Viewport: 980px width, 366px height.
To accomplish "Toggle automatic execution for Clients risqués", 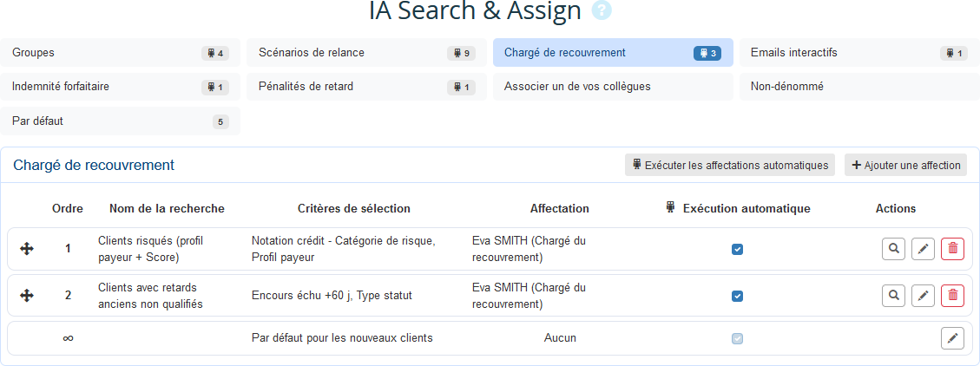I will click(x=738, y=249).
